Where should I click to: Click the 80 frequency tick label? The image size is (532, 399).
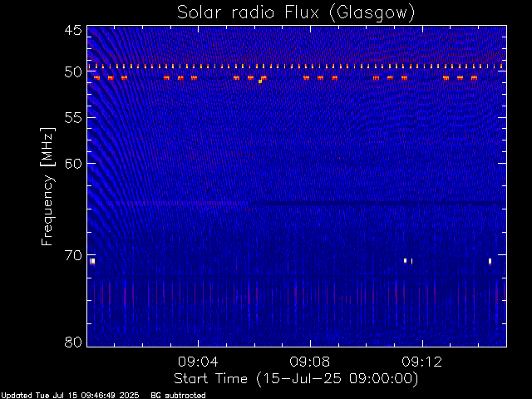(x=73, y=342)
